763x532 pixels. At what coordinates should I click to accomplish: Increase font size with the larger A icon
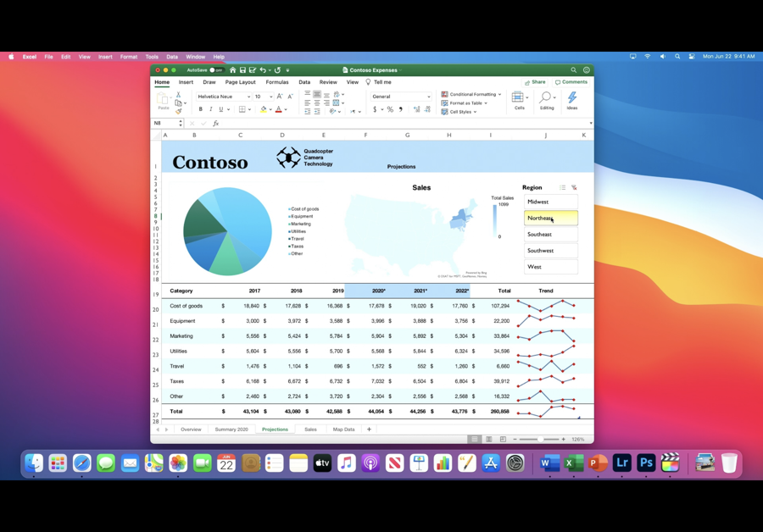280,97
